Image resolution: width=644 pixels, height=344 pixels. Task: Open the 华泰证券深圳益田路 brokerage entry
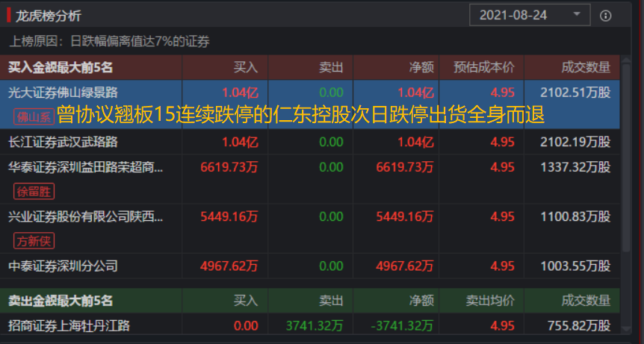[x=85, y=167]
